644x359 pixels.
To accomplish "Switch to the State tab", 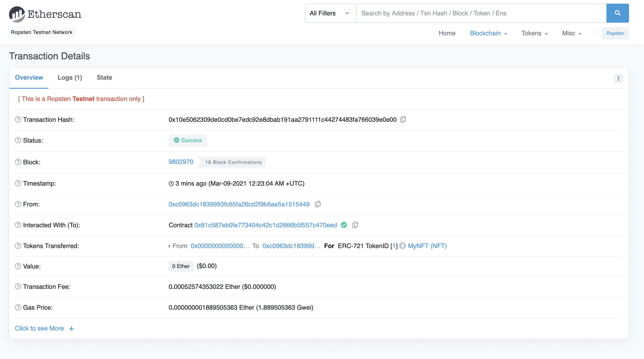I will pyautogui.click(x=104, y=77).
